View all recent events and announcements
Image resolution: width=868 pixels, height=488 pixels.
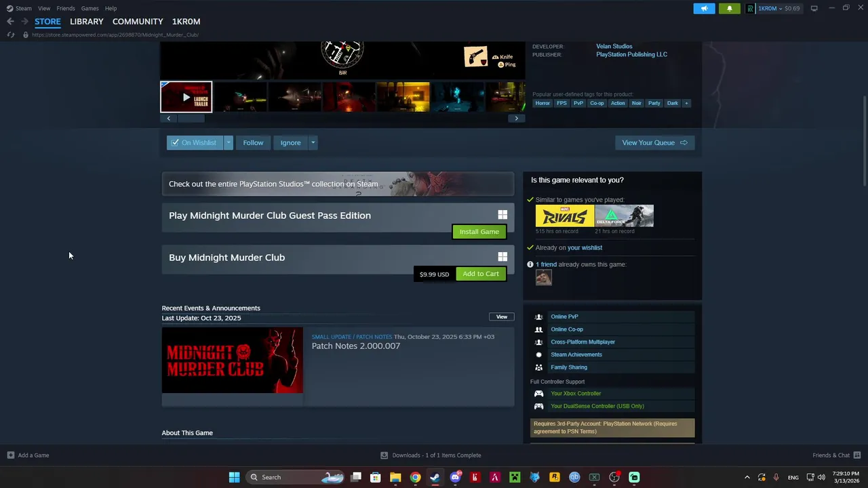[x=501, y=317]
